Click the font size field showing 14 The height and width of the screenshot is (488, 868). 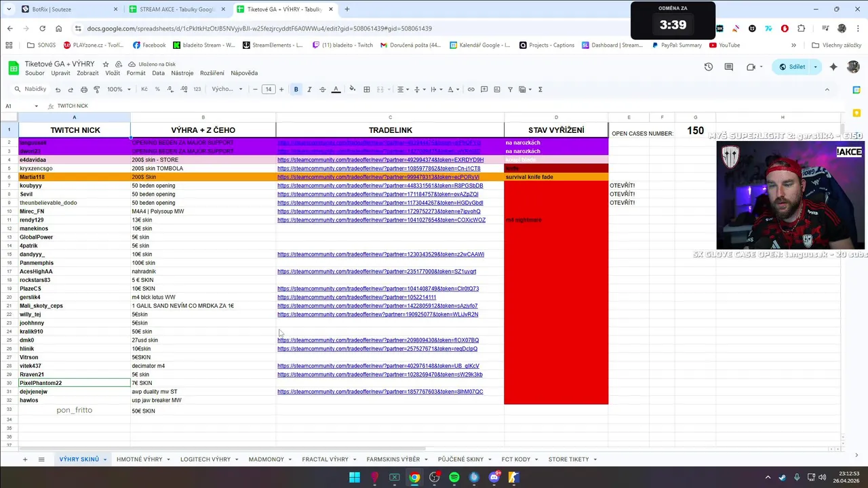tap(269, 89)
